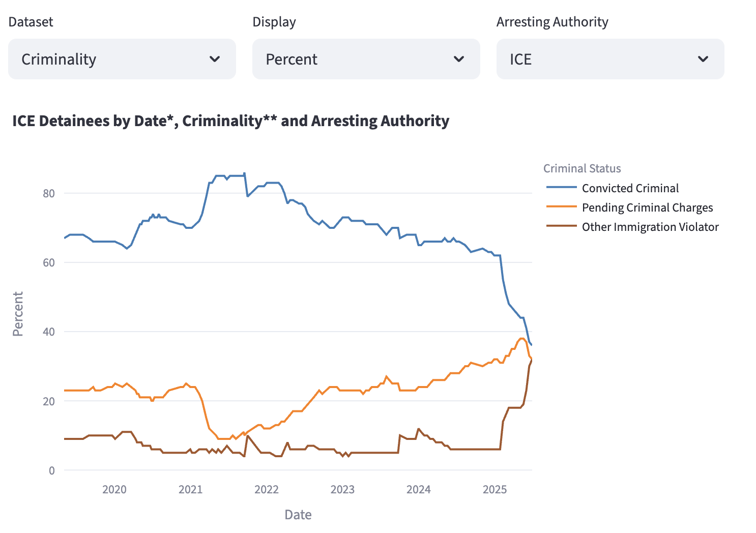
Task: Click the Percent axis title left of chart
Action: [x=18, y=314]
